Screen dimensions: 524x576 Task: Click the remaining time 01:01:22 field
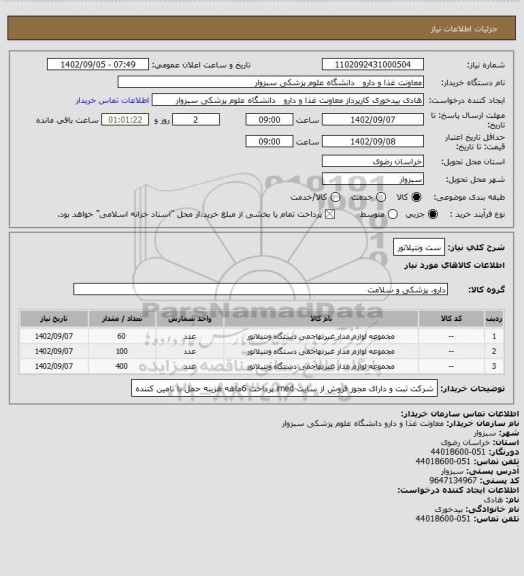click(x=125, y=120)
